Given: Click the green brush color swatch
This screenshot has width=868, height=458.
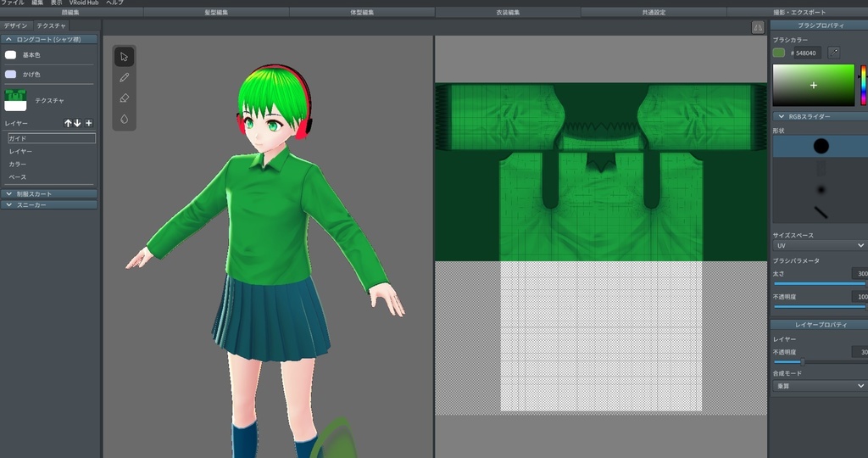Looking at the screenshot, I should tap(779, 53).
